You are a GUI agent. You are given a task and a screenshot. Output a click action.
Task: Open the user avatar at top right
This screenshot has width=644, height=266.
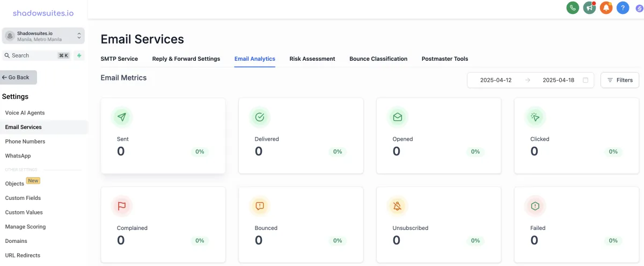[x=639, y=8]
